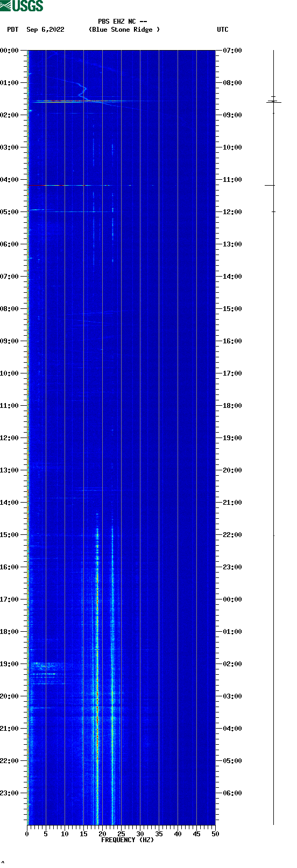Image resolution: width=297 pixels, height=868 pixels.
Task: Click the station title 'PBS EHZ NC --'
Action: click(x=123, y=22)
